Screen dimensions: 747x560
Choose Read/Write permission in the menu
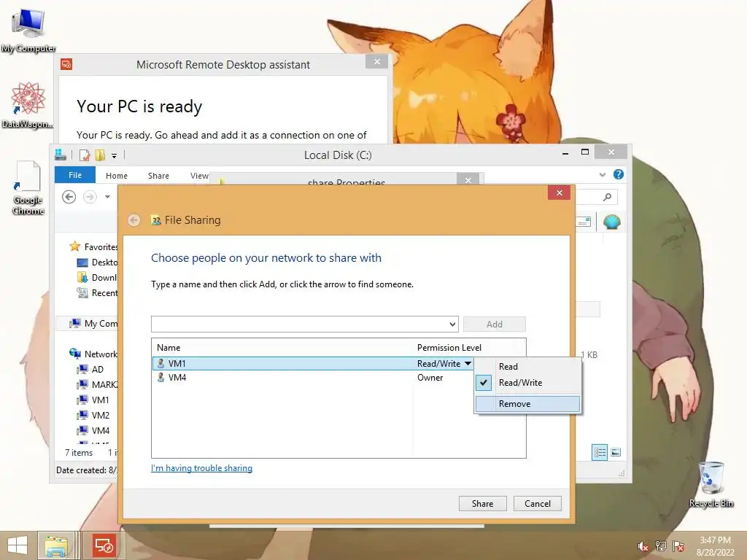[528, 383]
